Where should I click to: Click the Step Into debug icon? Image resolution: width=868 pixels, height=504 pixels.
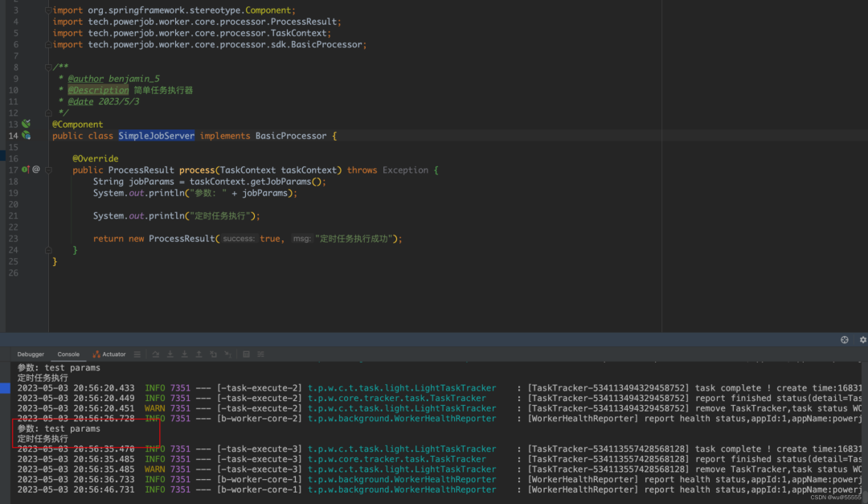click(x=170, y=354)
